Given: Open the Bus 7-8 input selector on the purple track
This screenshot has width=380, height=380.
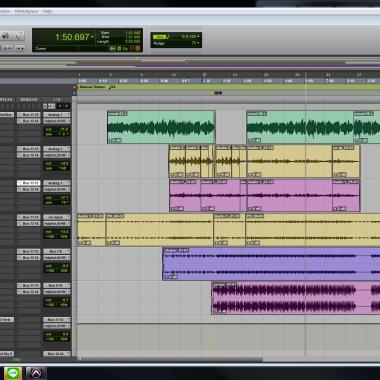Looking at the screenshot, I should pos(57,251).
